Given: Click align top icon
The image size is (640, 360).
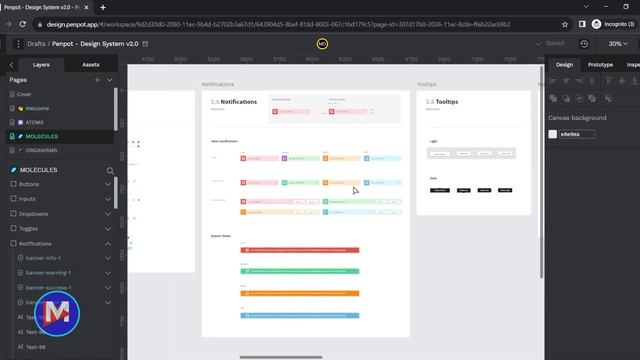Looking at the screenshot, I should (609, 81).
